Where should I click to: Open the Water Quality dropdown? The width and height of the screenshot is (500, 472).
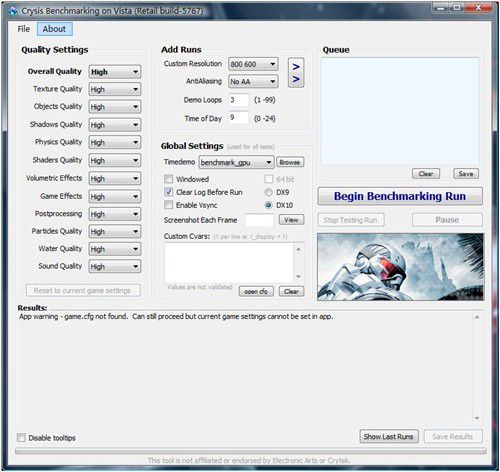115,249
